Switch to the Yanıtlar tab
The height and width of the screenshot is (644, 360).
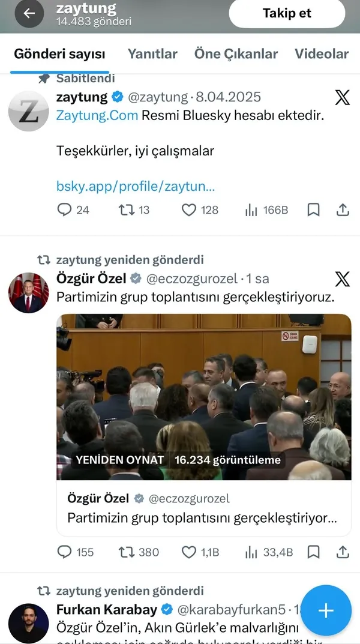[152, 54]
